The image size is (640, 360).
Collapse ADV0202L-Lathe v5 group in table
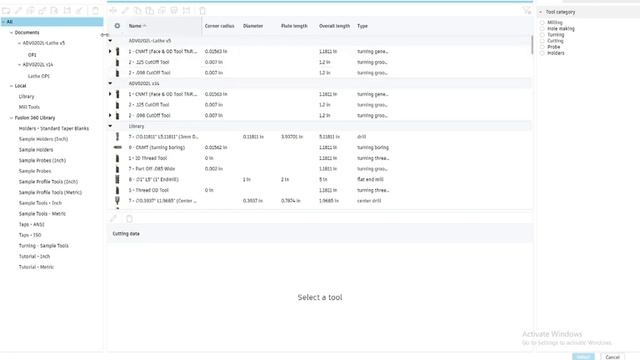(x=110, y=41)
